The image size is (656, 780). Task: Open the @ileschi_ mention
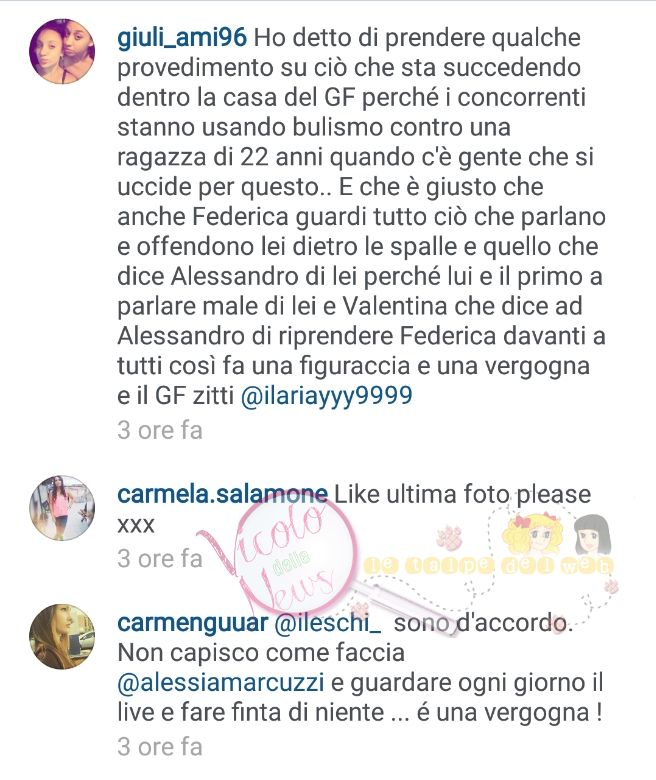(328, 623)
